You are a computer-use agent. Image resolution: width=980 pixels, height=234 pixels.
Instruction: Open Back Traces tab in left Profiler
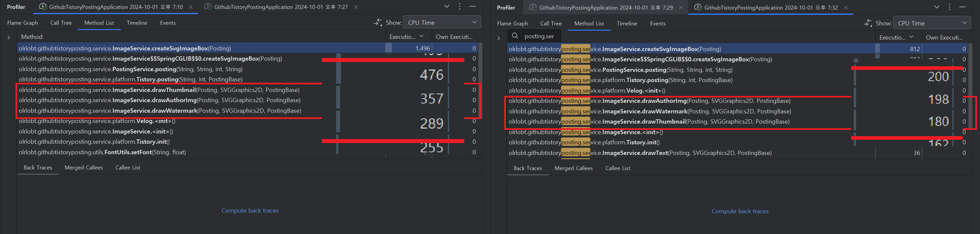coord(38,168)
